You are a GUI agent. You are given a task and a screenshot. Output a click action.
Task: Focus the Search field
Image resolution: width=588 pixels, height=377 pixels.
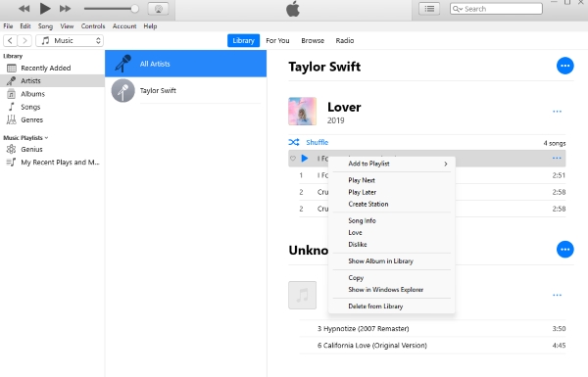point(496,9)
